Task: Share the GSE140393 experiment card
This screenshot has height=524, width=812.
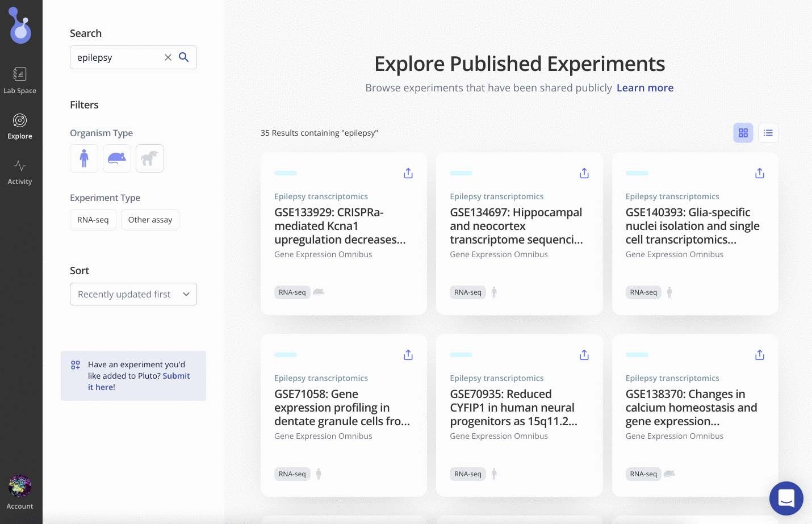Action: pos(759,173)
